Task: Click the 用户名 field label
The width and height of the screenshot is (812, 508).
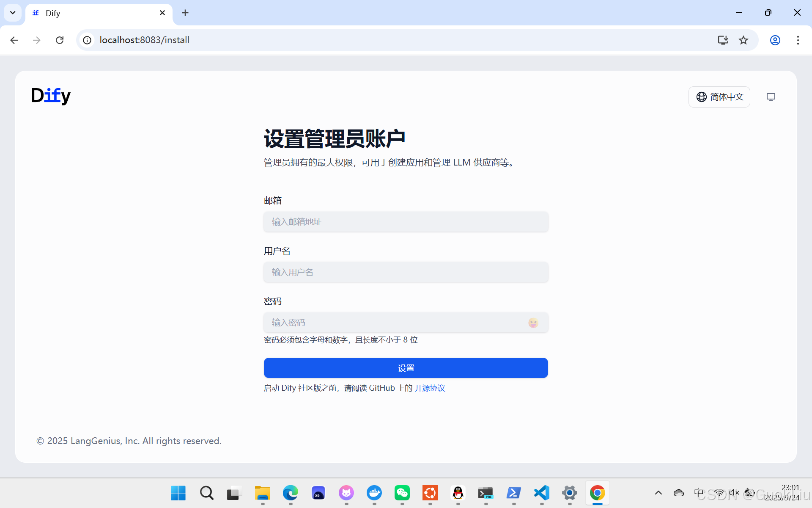Action: (x=277, y=251)
